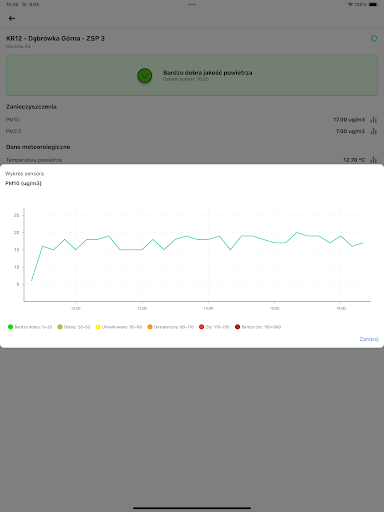Open the PM2.5 chart bars icon
The height and width of the screenshot is (512, 384).
(x=374, y=131)
